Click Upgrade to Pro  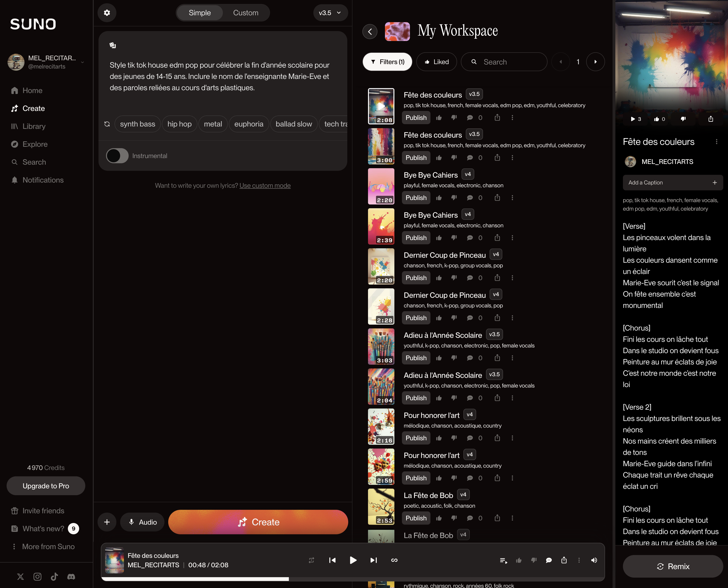[x=46, y=486]
